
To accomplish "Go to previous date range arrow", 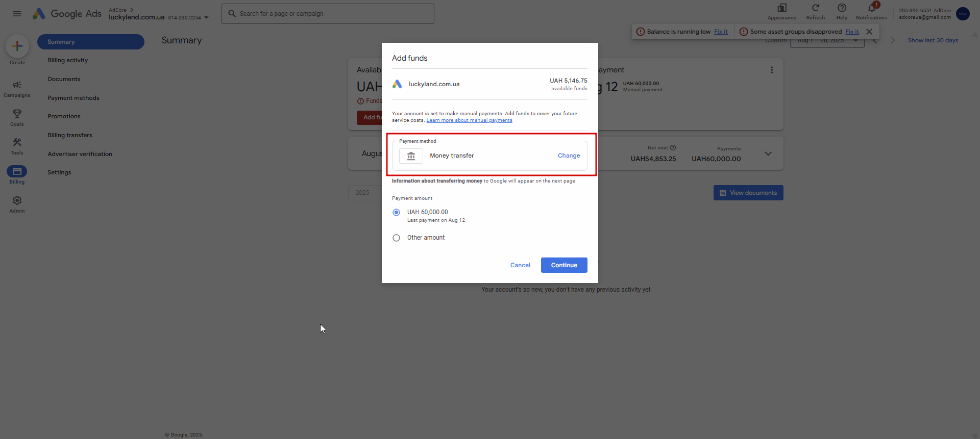I will click(875, 41).
